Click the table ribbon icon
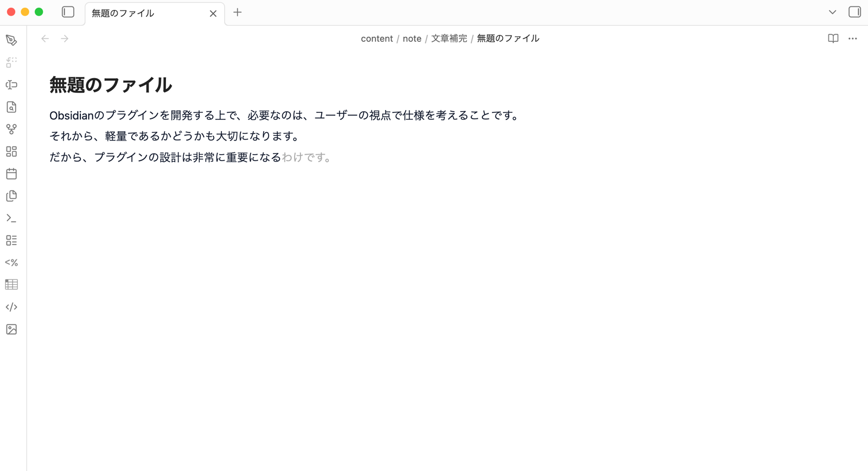The height and width of the screenshot is (471, 868). click(11, 284)
